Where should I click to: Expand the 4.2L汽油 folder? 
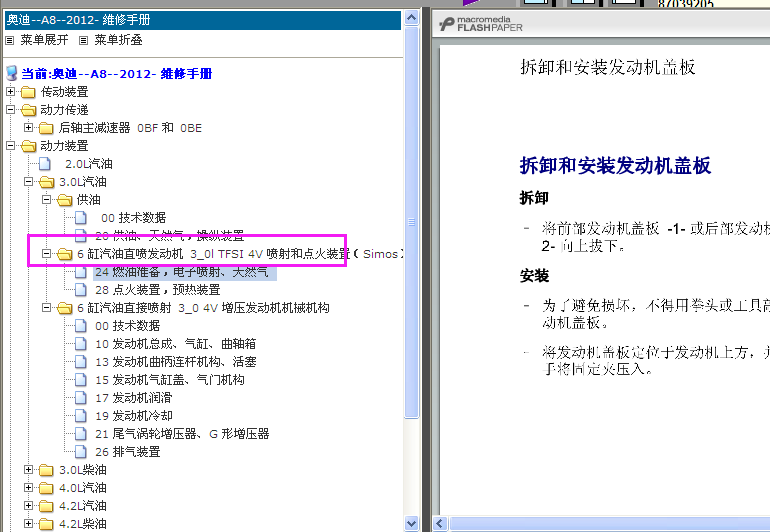tap(28, 505)
